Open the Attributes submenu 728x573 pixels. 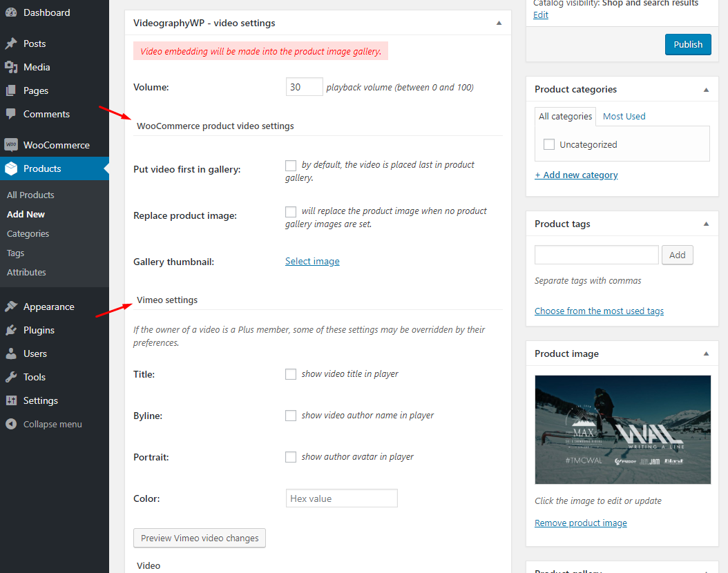26,273
